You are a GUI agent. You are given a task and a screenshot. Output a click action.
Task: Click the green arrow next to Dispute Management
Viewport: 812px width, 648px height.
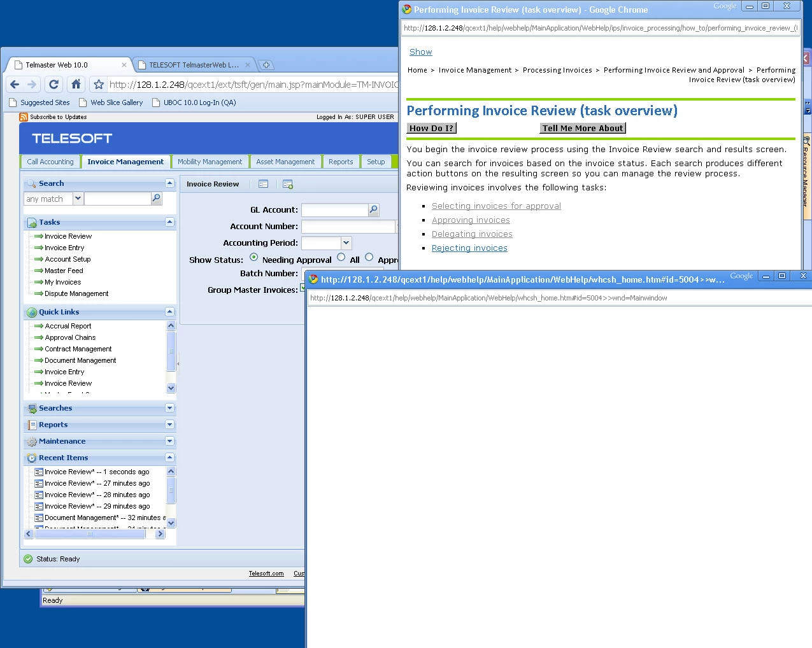pos(39,293)
